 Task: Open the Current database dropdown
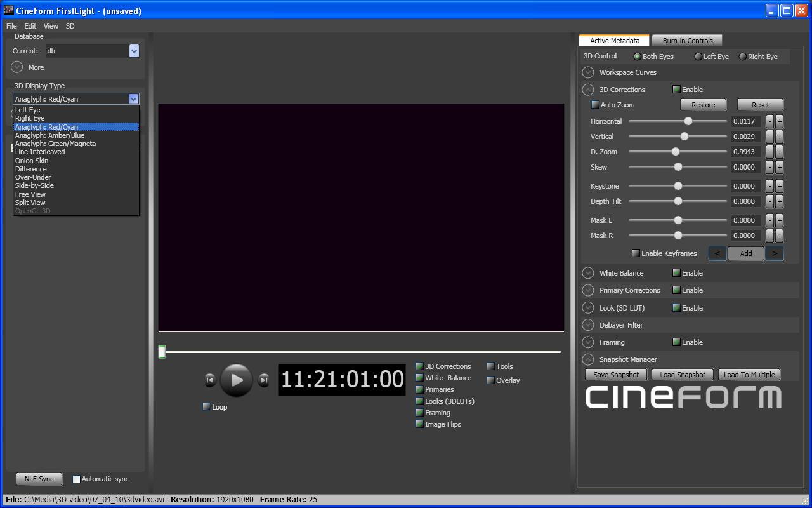click(x=134, y=51)
